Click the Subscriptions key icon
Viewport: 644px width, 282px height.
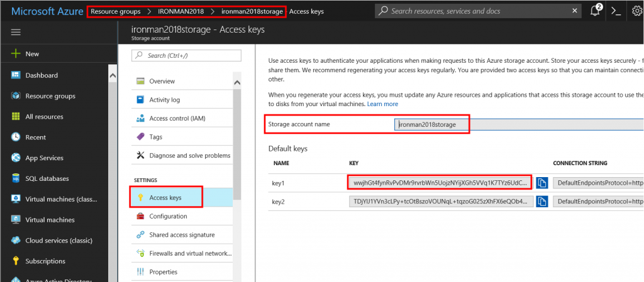click(16, 261)
